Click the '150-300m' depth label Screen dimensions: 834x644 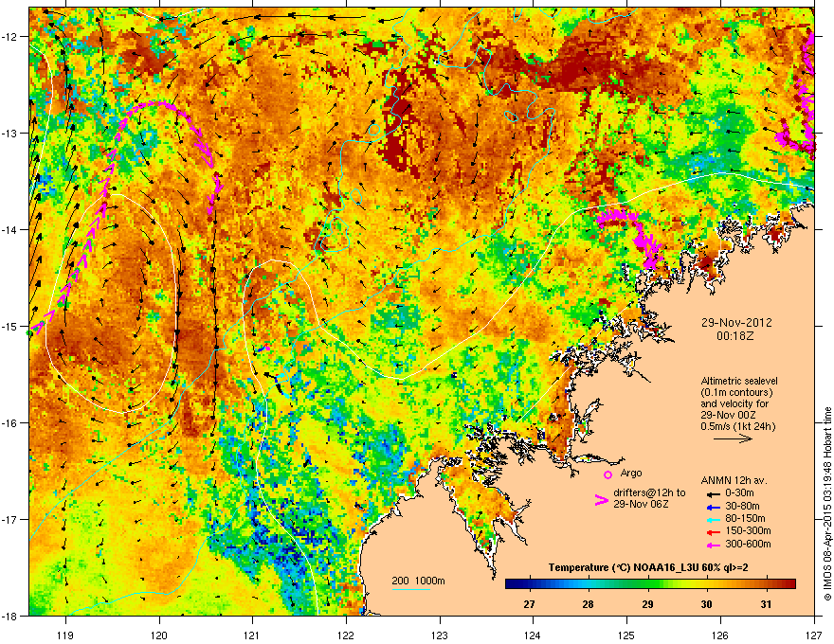pos(748,530)
